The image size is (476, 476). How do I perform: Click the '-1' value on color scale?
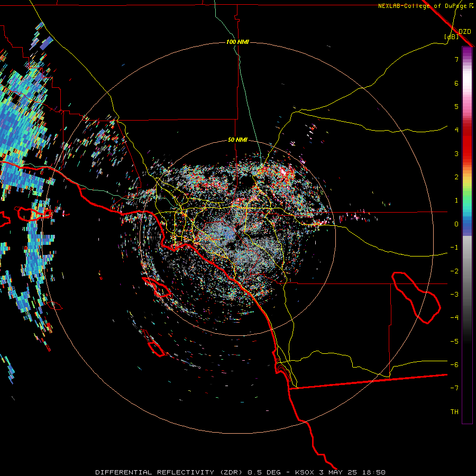pos(454,247)
